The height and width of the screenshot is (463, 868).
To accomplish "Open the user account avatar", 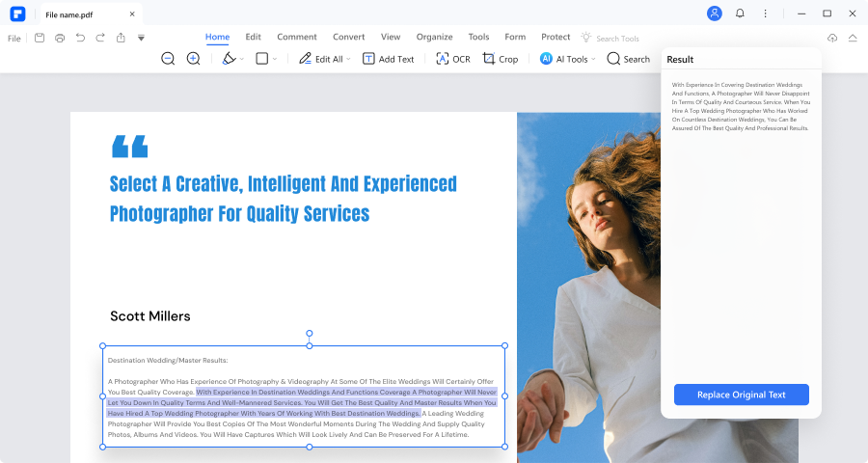I will pyautogui.click(x=715, y=14).
